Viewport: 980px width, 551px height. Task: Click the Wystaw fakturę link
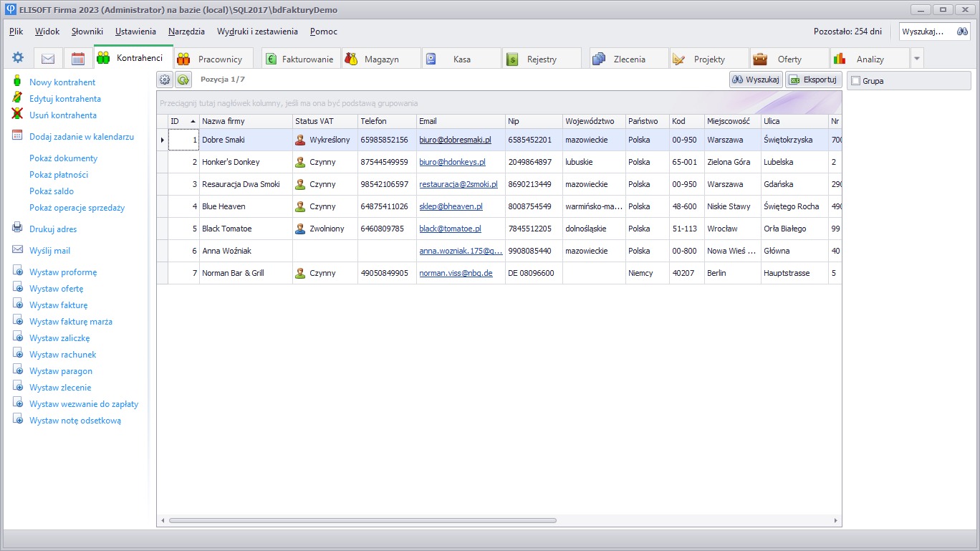click(x=58, y=305)
